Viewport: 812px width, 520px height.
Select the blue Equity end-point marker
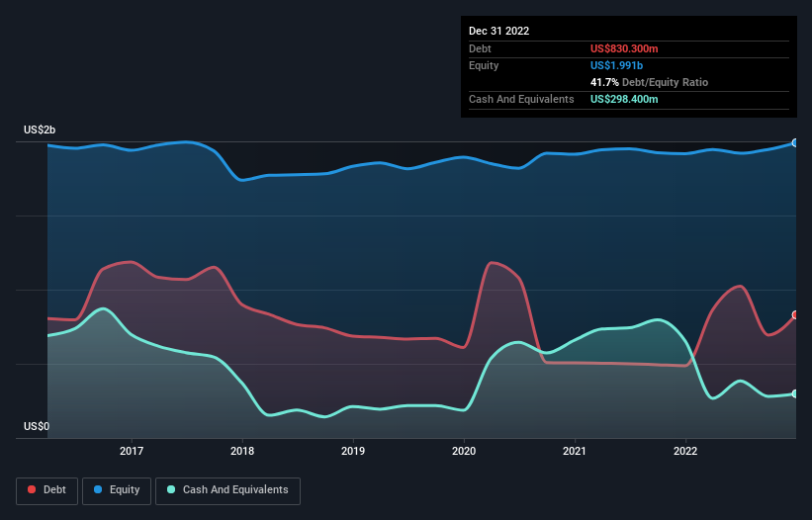pyautogui.click(x=795, y=142)
